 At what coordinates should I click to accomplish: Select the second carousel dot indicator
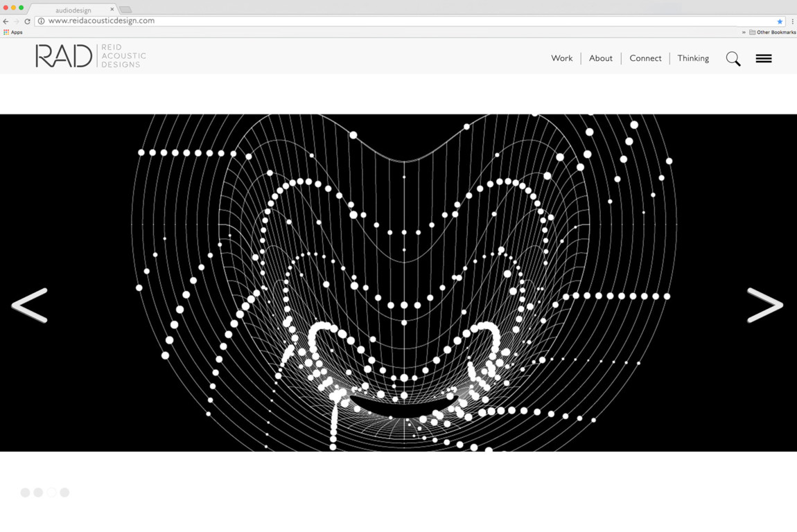click(38, 493)
